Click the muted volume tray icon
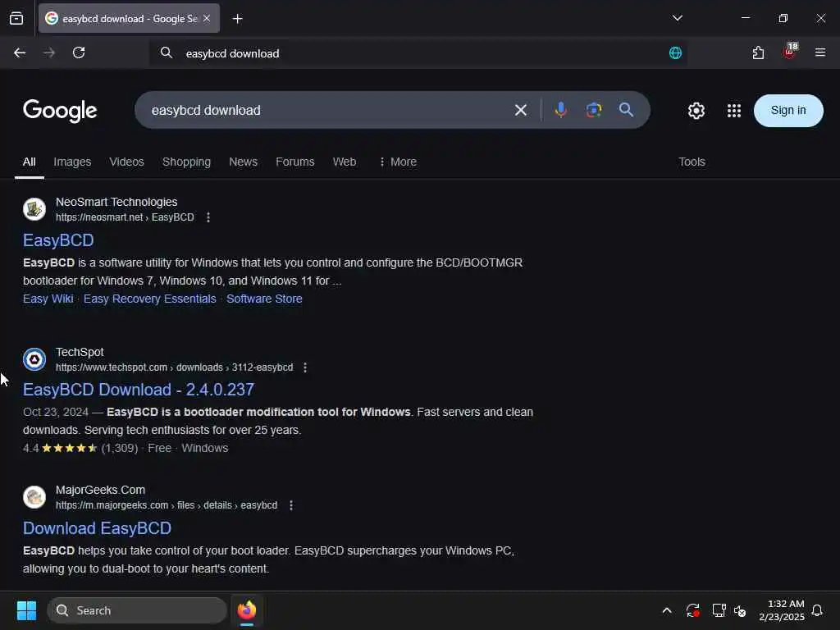The height and width of the screenshot is (630, 840). click(x=740, y=610)
